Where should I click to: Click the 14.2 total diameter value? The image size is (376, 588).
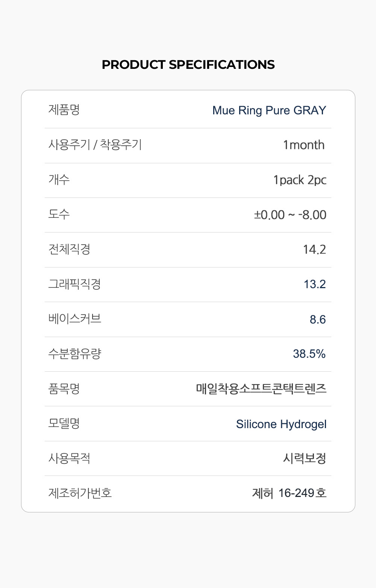(x=314, y=249)
